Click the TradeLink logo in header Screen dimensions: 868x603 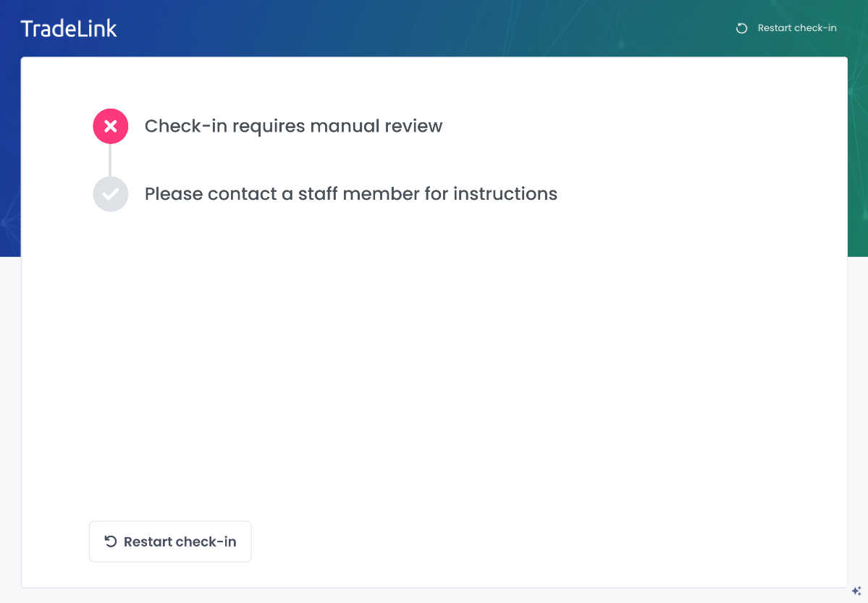click(x=69, y=28)
